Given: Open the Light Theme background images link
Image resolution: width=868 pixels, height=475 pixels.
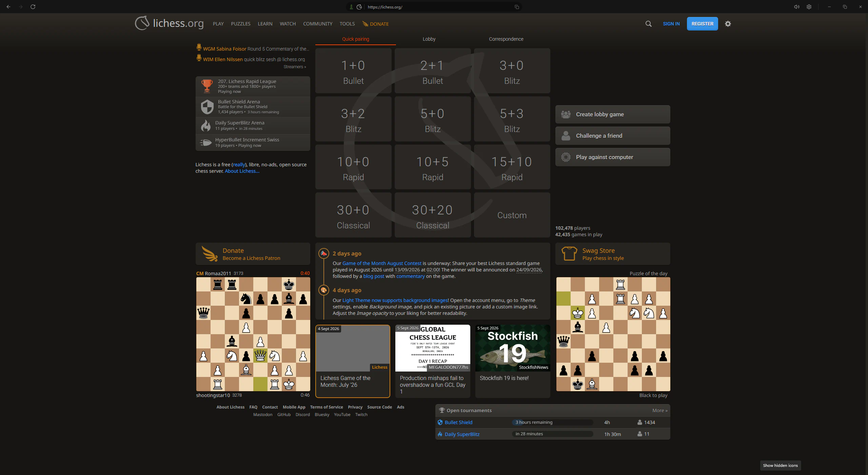Looking at the screenshot, I should (x=395, y=300).
